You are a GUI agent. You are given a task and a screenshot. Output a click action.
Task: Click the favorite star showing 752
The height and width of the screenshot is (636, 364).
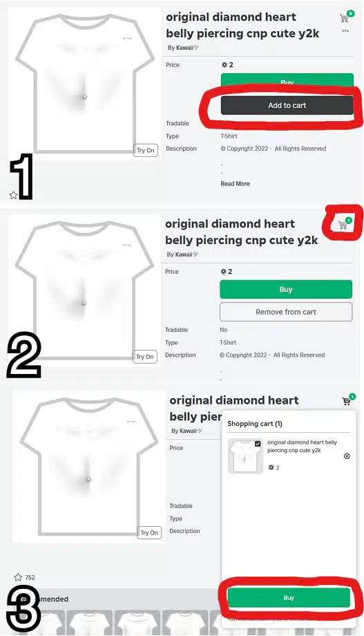18,577
